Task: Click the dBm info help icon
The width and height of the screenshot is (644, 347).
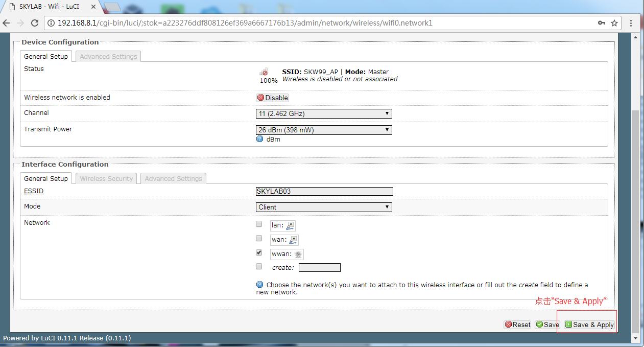Action: tap(259, 138)
